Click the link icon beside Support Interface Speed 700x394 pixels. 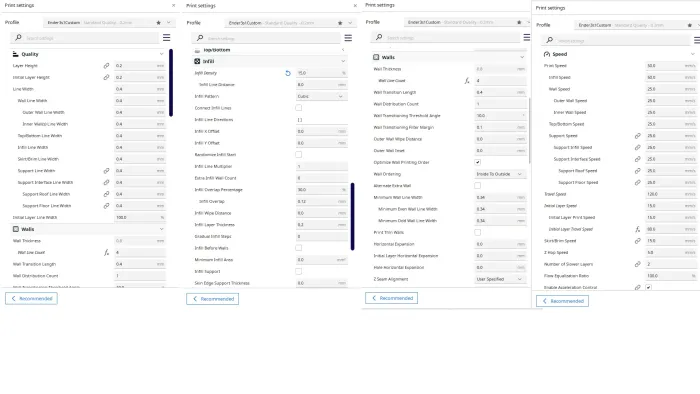point(638,159)
